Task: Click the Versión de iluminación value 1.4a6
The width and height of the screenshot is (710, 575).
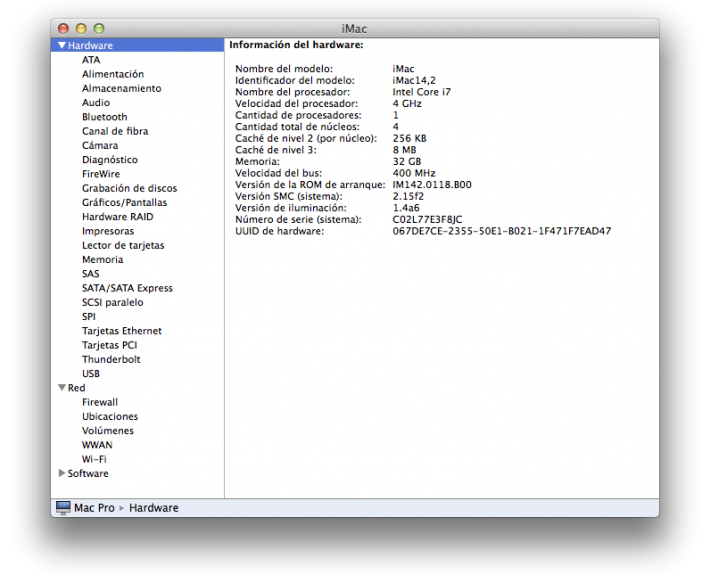Action: click(x=406, y=208)
